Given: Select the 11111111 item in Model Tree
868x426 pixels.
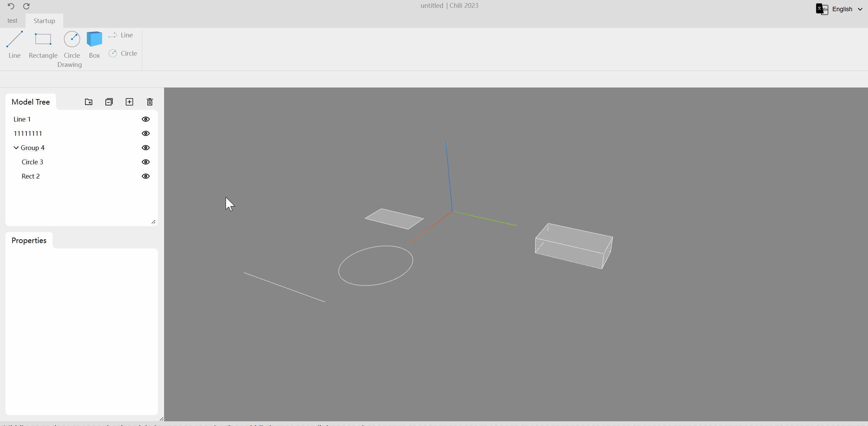Looking at the screenshot, I should point(28,133).
